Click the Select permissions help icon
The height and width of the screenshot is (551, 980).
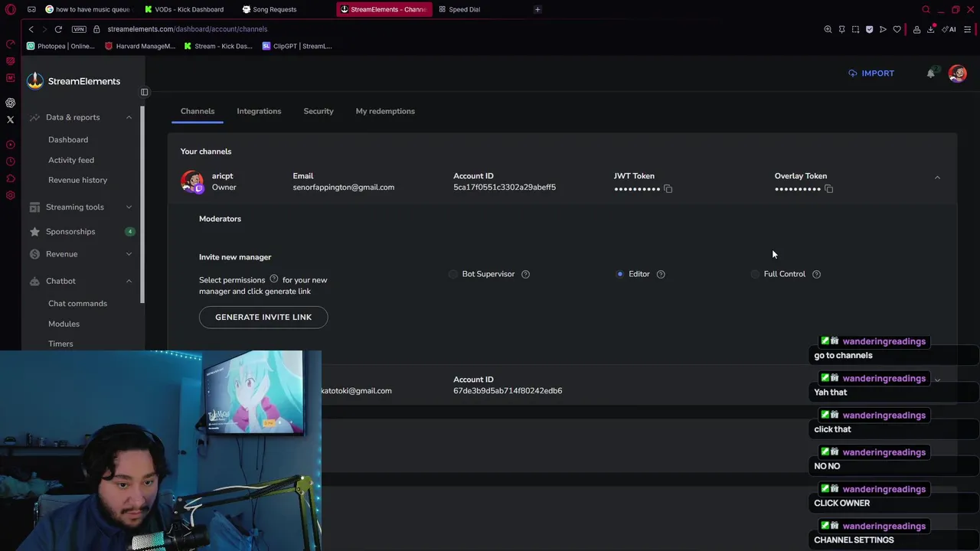point(274,279)
